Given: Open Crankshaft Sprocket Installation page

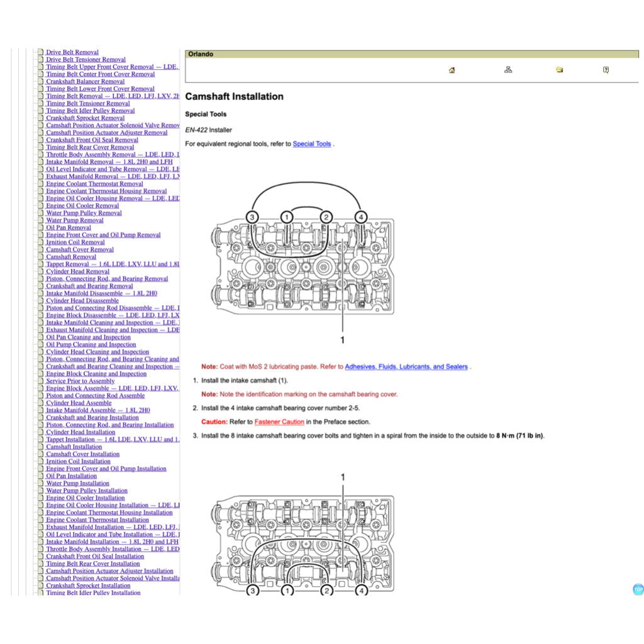Looking at the screenshot, I should coord(88,586).
